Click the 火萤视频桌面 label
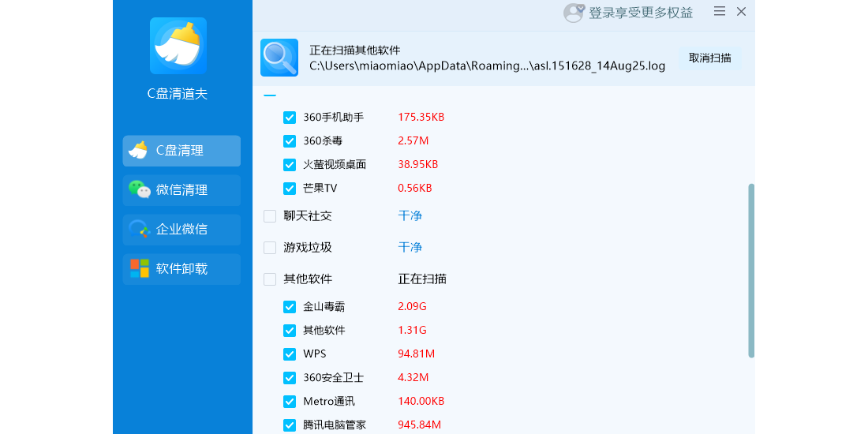This screenshot has width=868, height=434. 335,165
